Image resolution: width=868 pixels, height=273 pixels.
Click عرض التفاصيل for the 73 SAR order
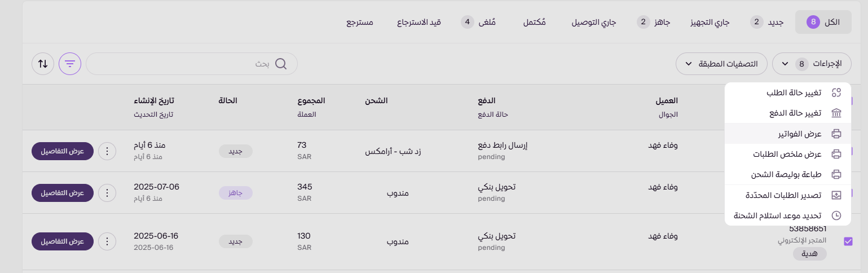coord(62,151)
